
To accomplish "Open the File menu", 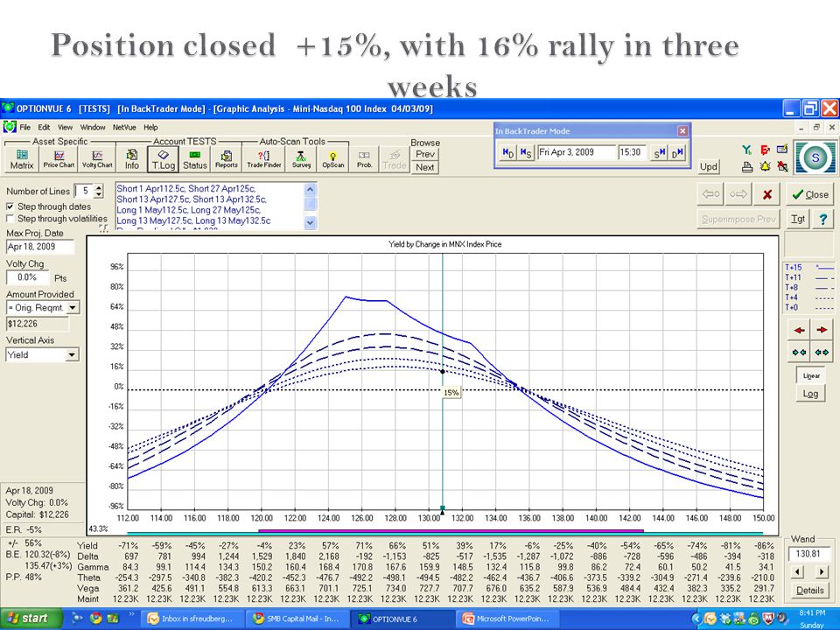I will tap(25, 128).
